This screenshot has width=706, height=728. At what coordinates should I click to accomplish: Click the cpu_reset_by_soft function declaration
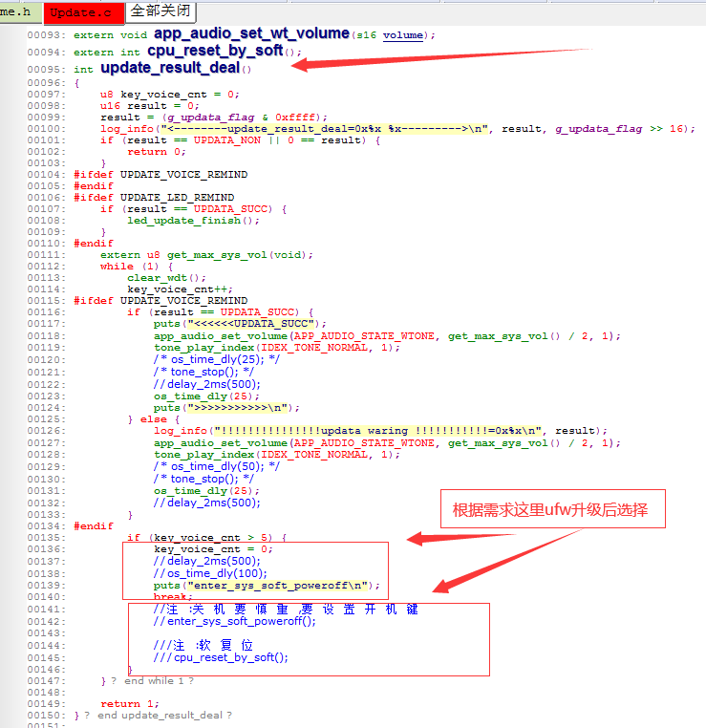[x=215, y=51]
